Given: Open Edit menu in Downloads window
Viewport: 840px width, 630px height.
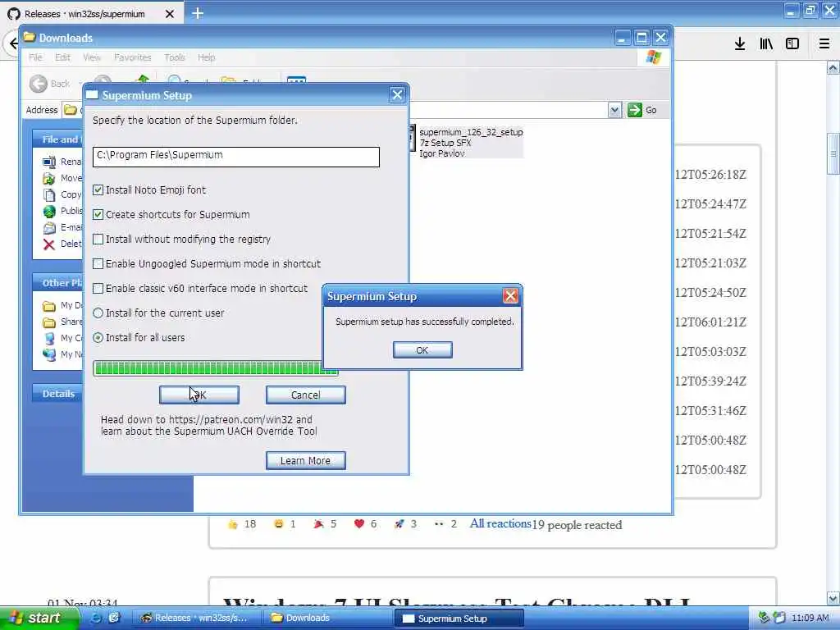Looking at the screenshot, I should pos(62,57).
